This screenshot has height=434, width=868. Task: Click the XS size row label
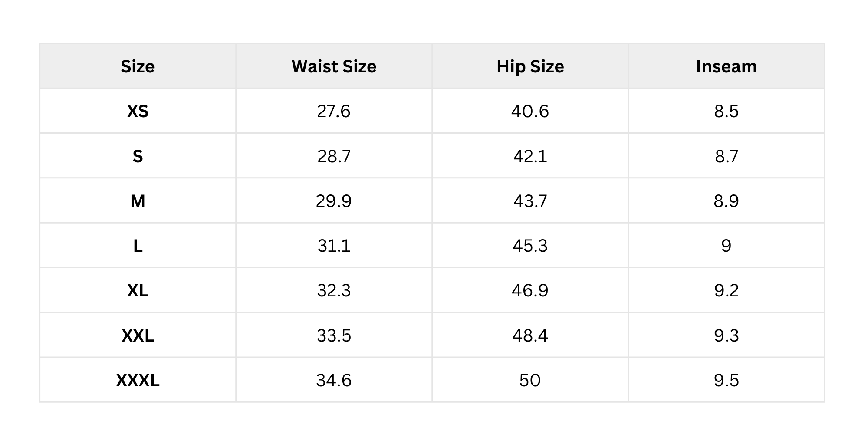138,112
